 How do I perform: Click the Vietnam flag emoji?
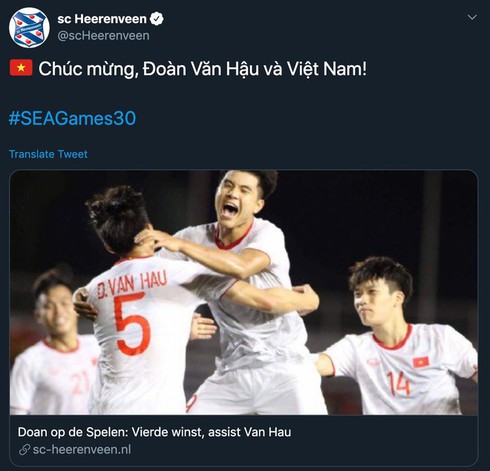click(21, 68)
